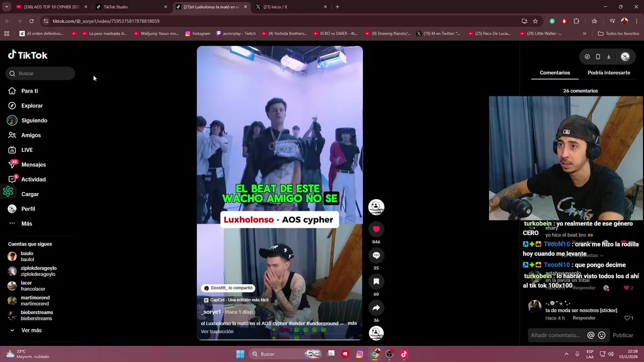The width and height of the screenshot is (644, 362).
Task: Open the Chrome extensions puzzle icon
Action: (x=577, y=21)
